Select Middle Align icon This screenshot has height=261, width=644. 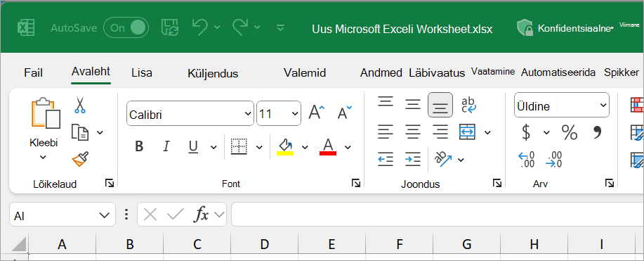tap(413, 104)
